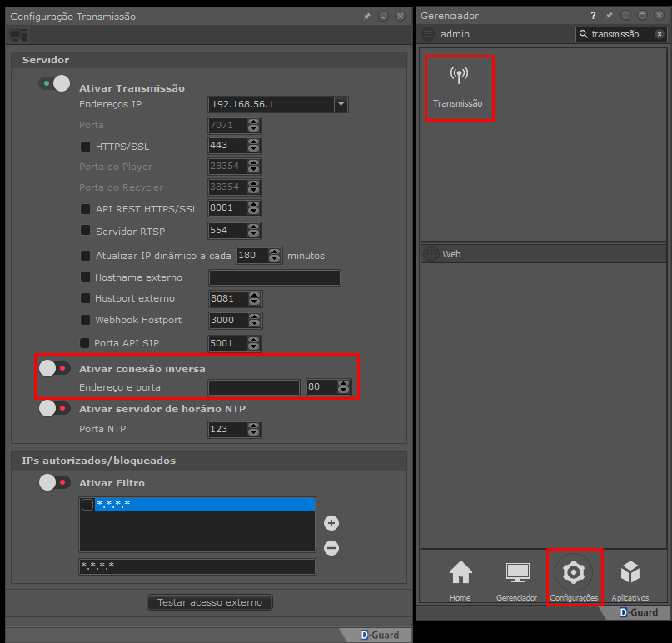Image resolution: width=672 pixels, height=643 pixels.
Task: Collapse the Web section header
Action: coord(453,254)
